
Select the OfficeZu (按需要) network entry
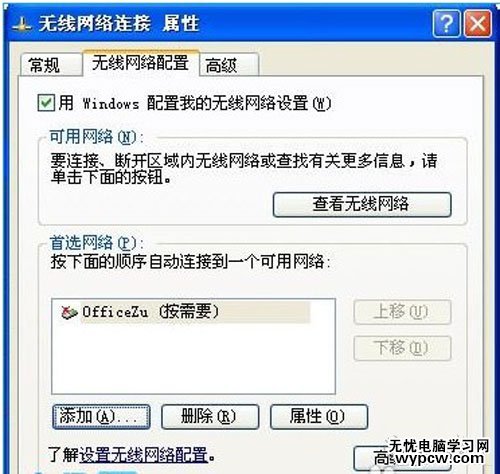[x=186, y=312]
